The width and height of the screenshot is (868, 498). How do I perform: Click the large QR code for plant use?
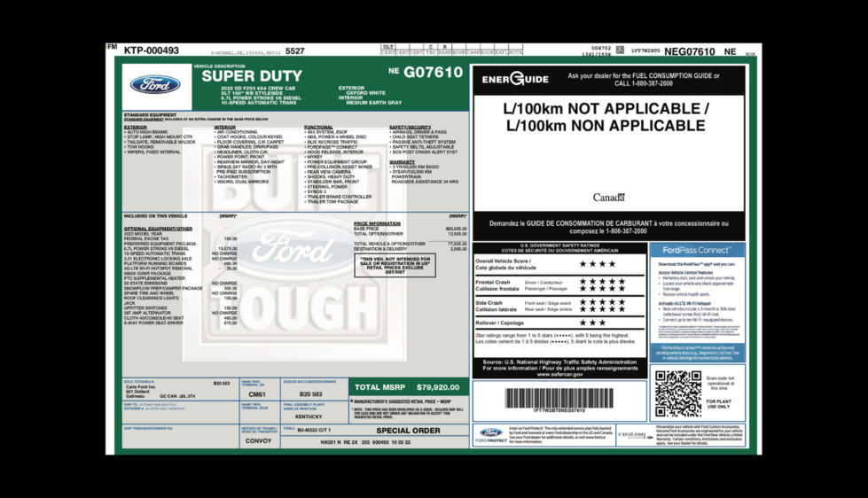click(x=678, y=393)
